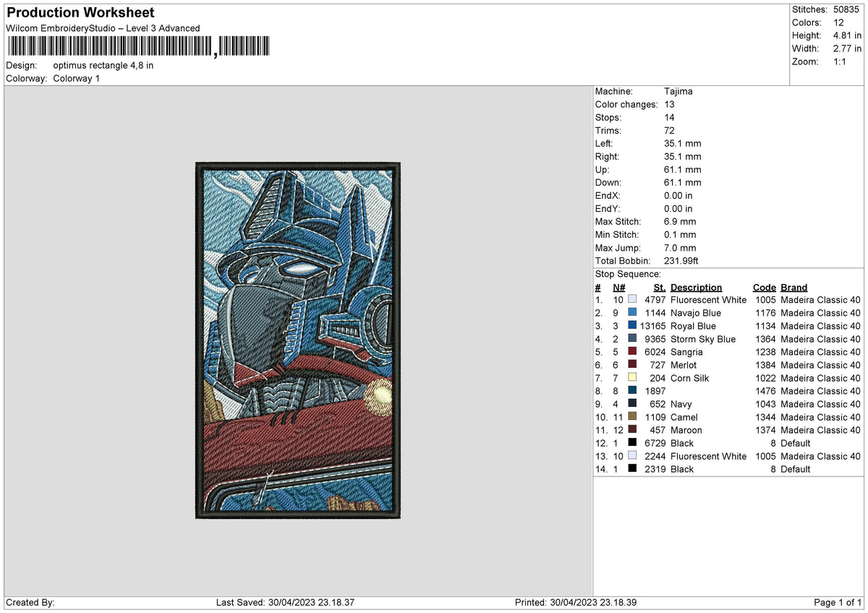Click the Total Bobbin value 231.99ft
This screenshot has width=868, height=613.
click(681, 260)
